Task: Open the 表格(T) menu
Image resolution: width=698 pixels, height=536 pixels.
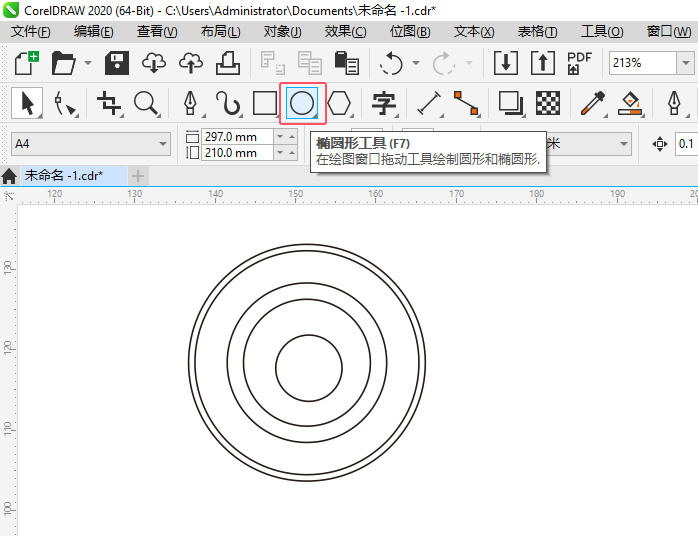Action: [537, 32]
